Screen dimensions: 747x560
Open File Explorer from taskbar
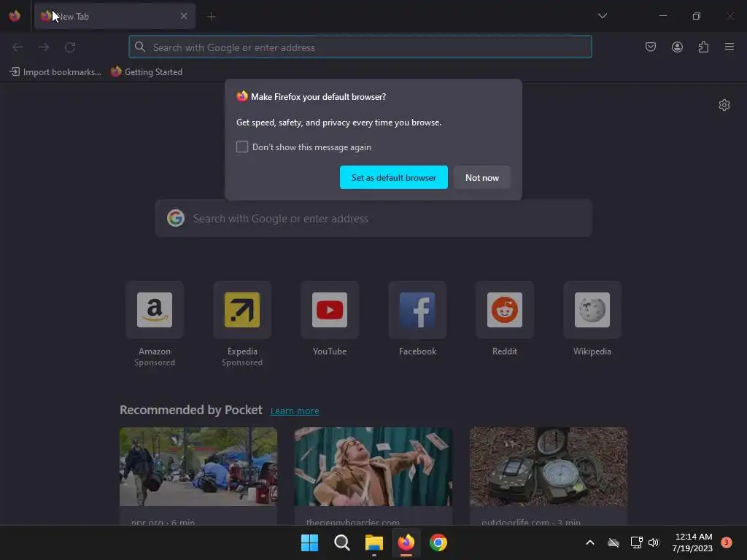tap(374, 542)
